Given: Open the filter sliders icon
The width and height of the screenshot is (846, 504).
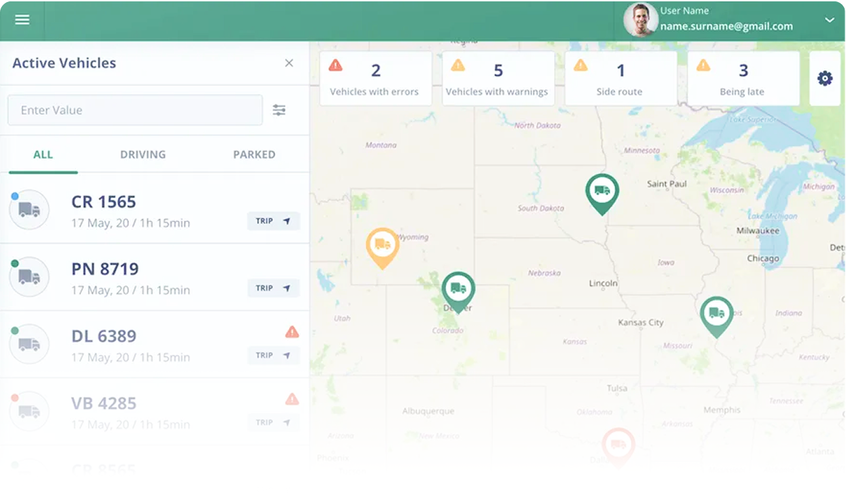Looking at the screenshot, I should point(279,110).
